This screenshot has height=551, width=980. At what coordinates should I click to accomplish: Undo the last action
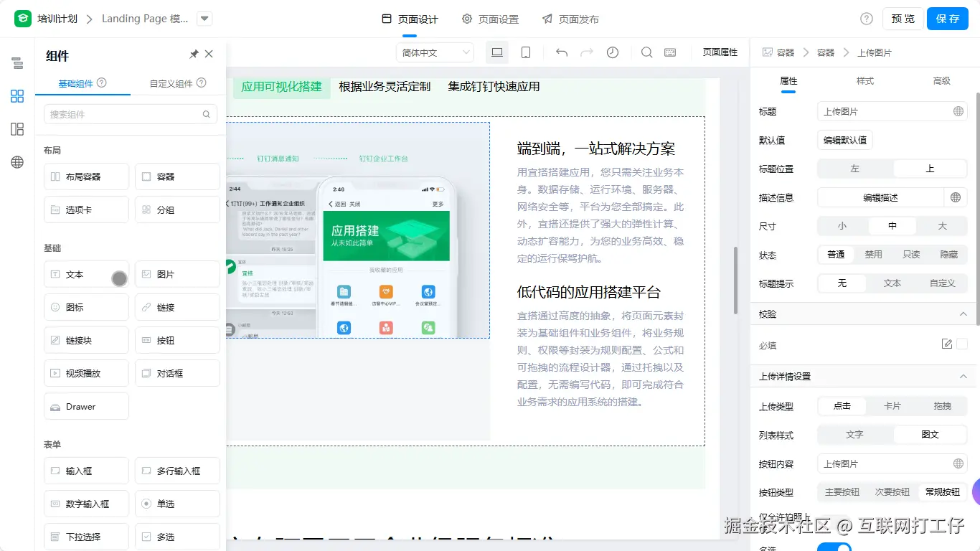(562, 52)
